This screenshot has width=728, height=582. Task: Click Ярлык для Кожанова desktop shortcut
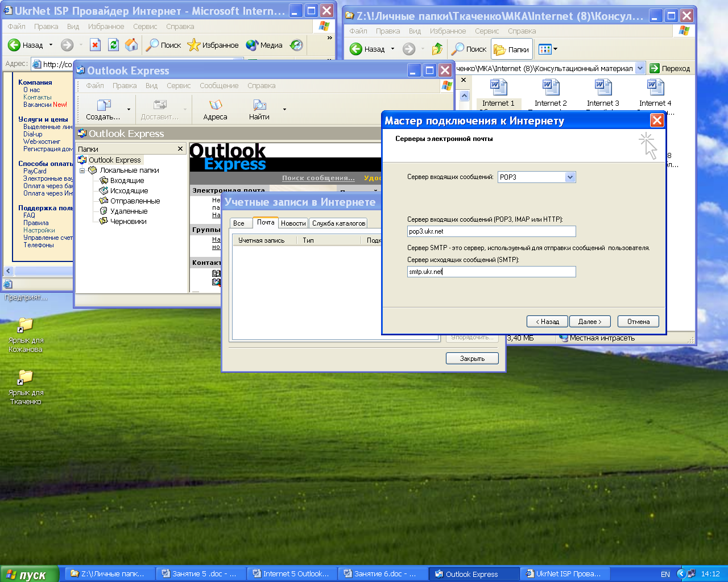[26, 335]
